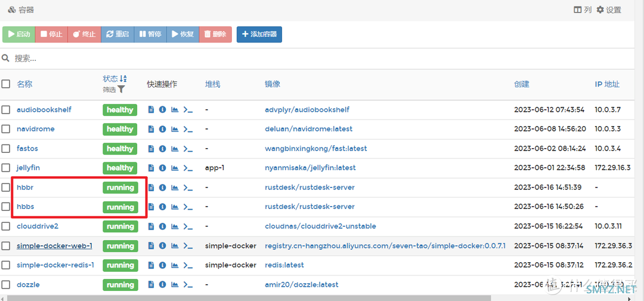The image size is (644, 301).
Task: Inspect info icon for simple-docker-web-1
Action: coord(163,246)
